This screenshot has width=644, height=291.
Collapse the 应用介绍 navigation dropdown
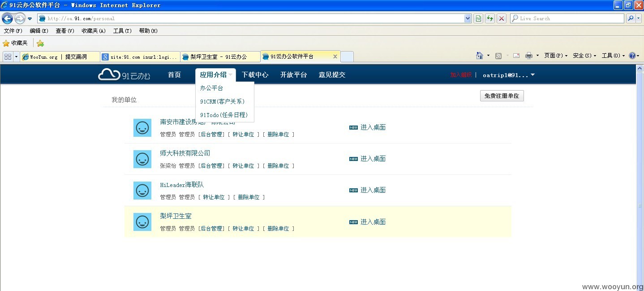tap(216, 75)
